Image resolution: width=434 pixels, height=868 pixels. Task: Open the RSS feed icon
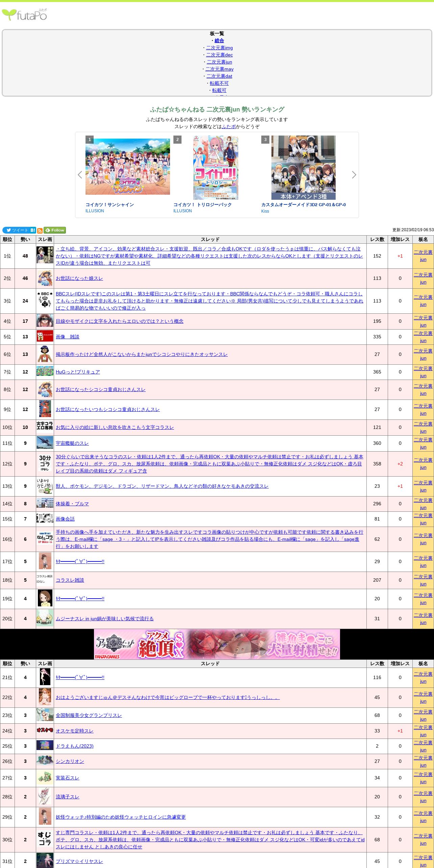coord(40,231)
